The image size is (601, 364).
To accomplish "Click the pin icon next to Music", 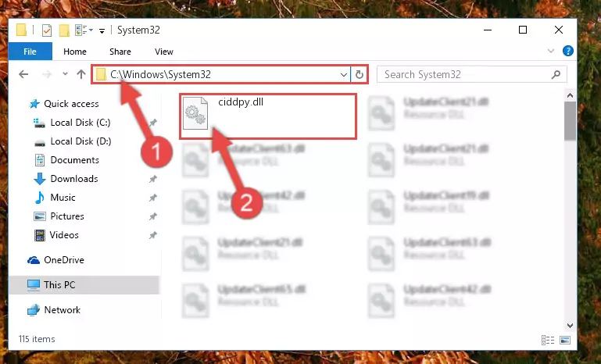I will 153,198.
